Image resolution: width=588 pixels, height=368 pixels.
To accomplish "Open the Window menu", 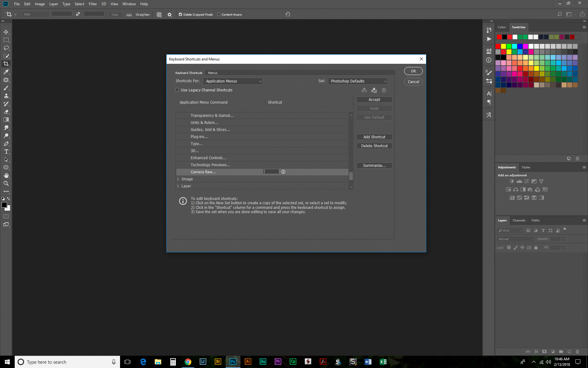I will pos(129,4).
